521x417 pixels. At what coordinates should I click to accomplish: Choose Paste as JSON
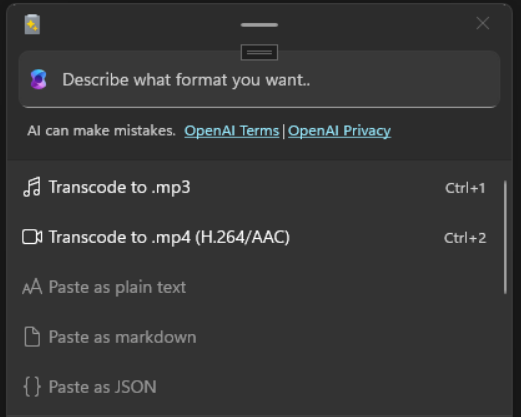pyautogui.click(x=255, y=387)
